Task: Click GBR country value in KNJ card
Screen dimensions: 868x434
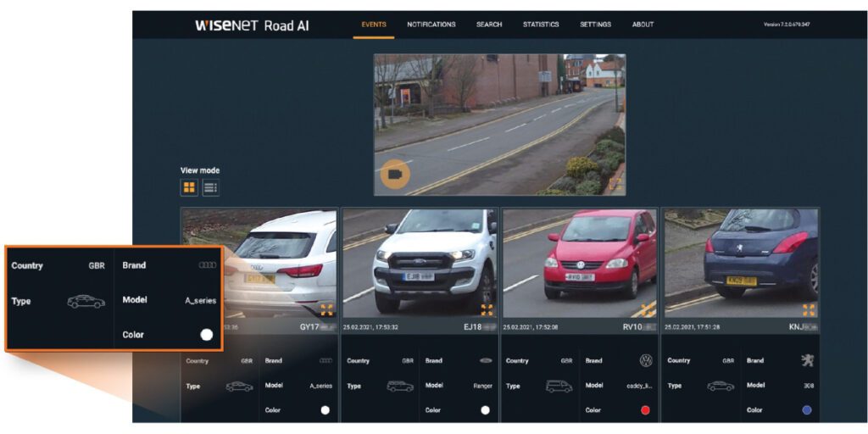Action: 728,360
